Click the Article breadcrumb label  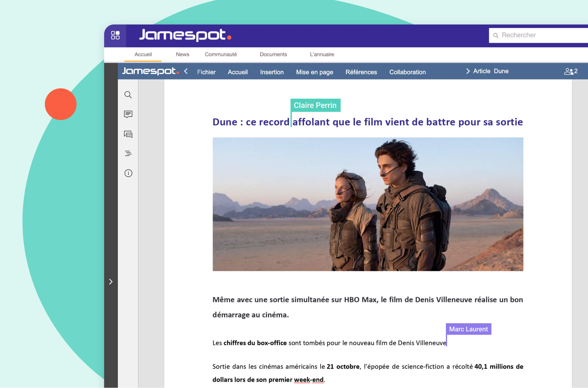482,71
